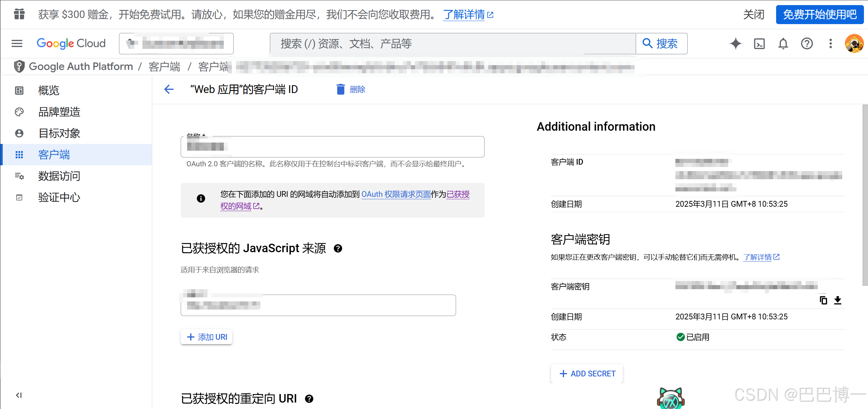868x409 pixels.
Task: Open the three-dot settings menu
Action: (x=830, y=43)
